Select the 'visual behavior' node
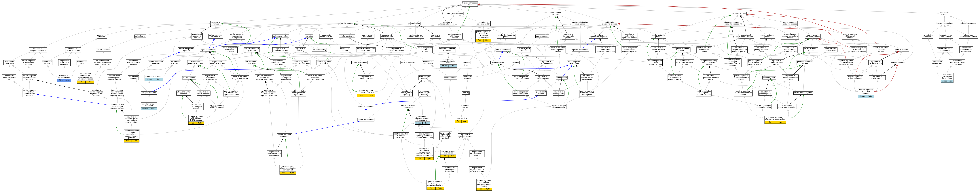This screenshot has height=192, width=980. (450, 78)
